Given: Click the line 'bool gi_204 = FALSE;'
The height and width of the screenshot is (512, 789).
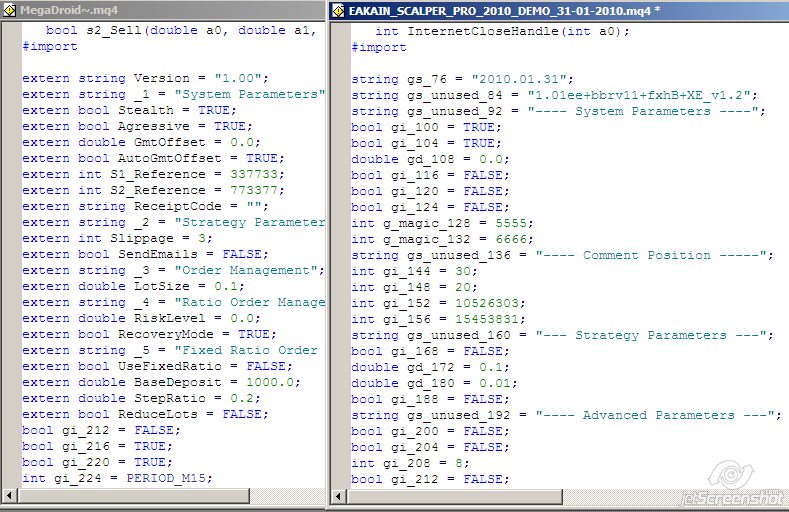Looking at the screenshot, I should tap(430, 448).
